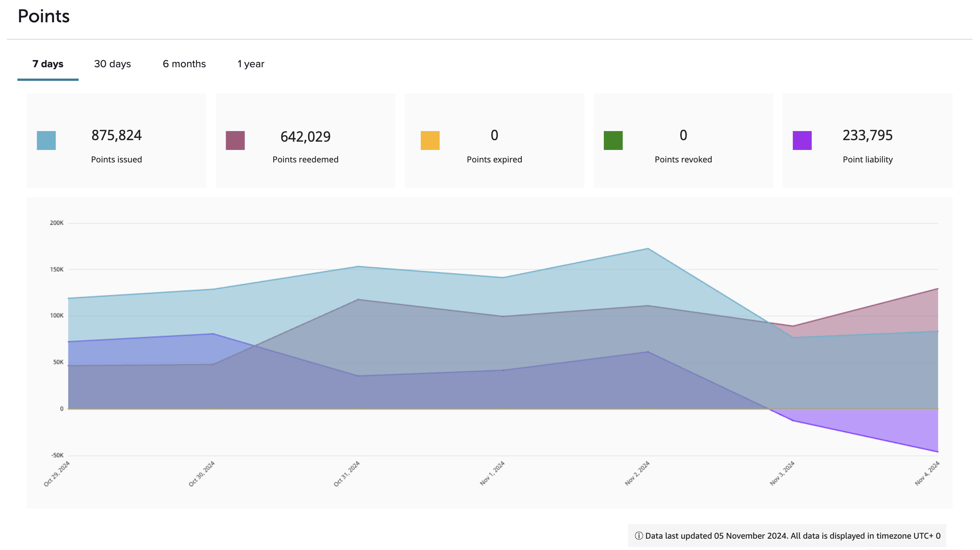Switch to the 30 days tab
Viewport: 980px width, 550px height.
[112, 64]
